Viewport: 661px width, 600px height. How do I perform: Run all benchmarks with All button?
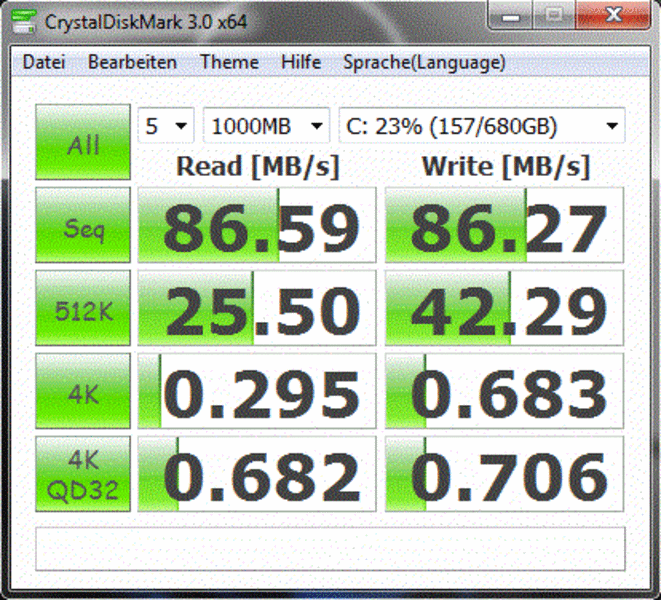(83, 142)
